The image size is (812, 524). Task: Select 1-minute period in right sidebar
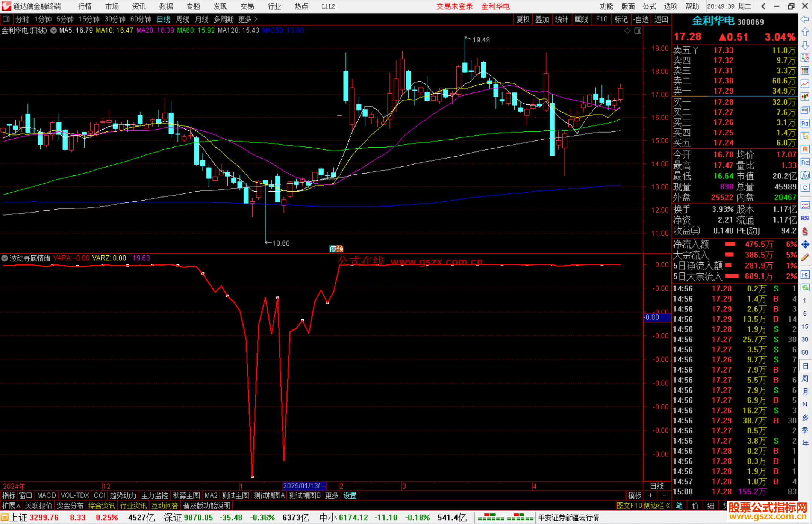click(x=804, y=301)
